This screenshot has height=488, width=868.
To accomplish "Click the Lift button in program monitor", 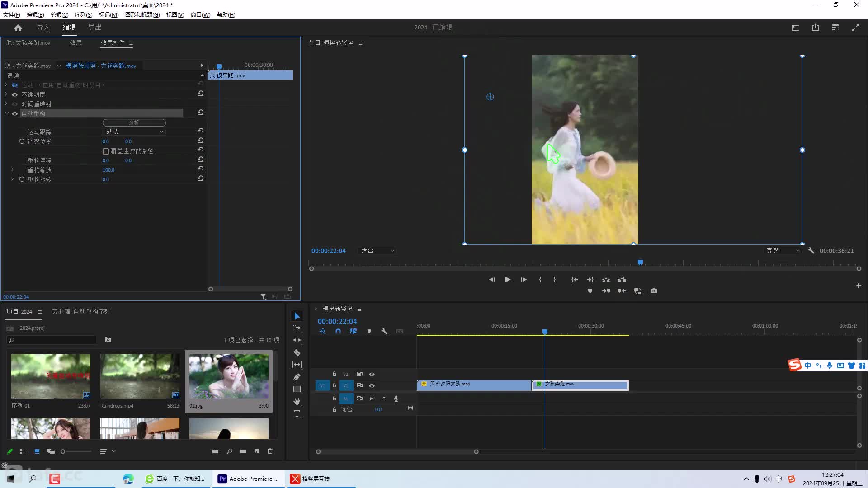I will point(606,279).
